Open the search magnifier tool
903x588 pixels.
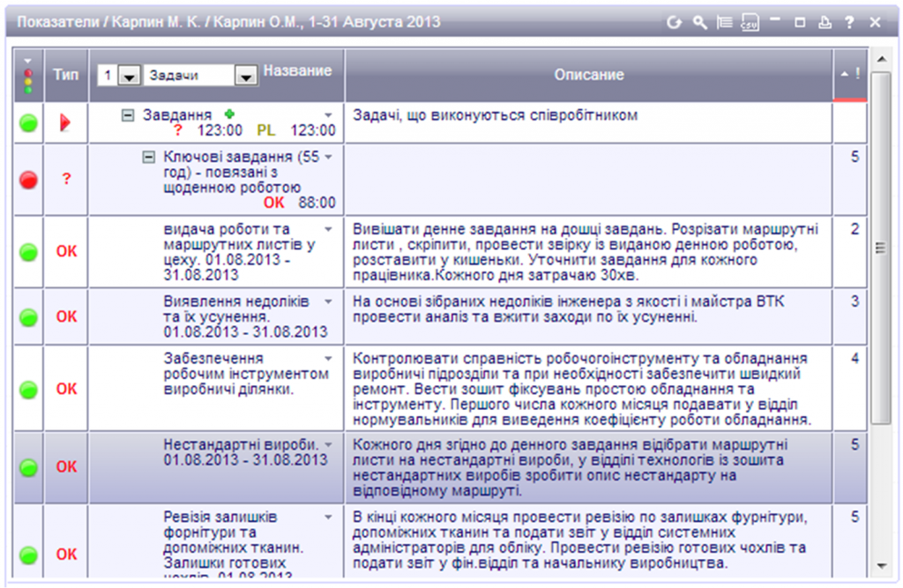click(699, 22)
